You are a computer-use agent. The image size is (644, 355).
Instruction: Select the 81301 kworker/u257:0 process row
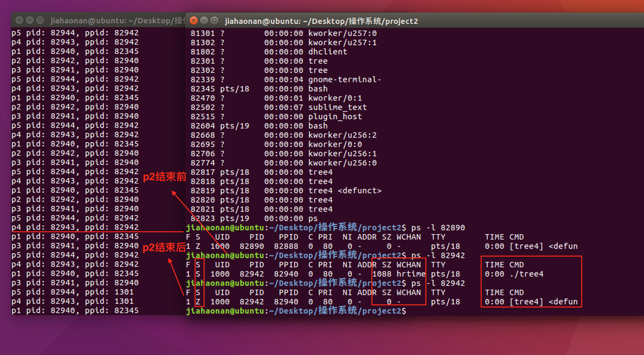pyautogui.click(x=284, y=33)
